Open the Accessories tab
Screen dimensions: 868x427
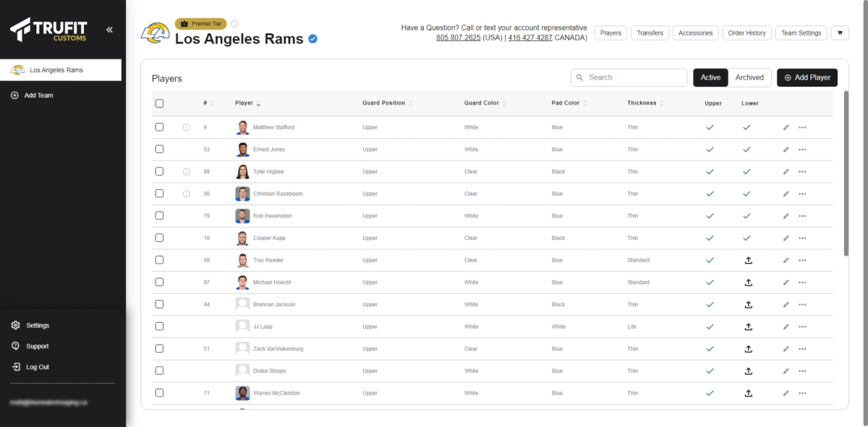696,33
